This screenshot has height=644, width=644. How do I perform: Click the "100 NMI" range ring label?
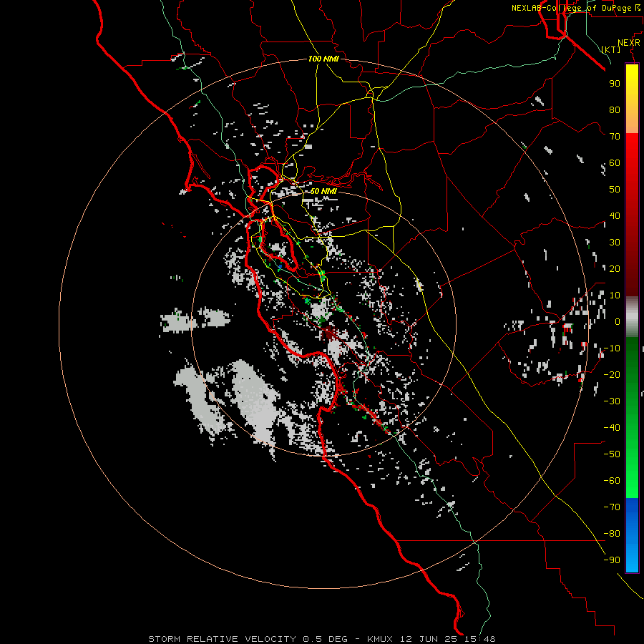click(x=323, y=59)
